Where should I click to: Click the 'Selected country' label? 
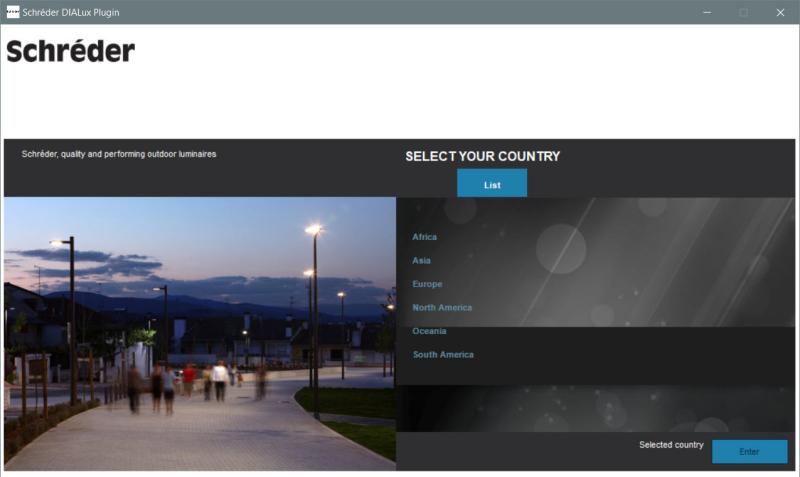(671, 445)
